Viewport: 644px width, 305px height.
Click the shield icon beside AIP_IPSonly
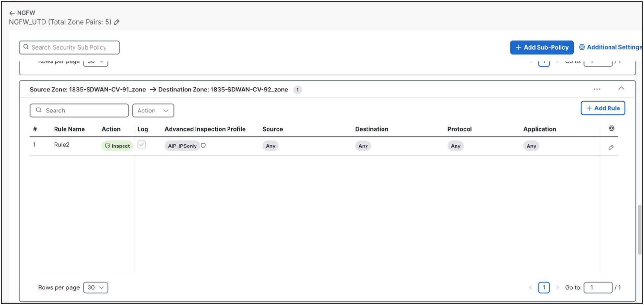click(203, 146)
